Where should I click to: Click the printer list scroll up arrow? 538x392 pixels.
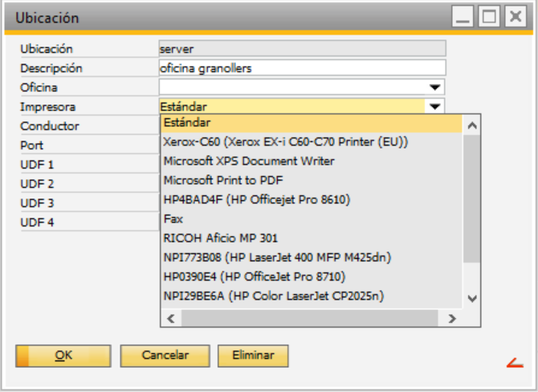(472, 125)
